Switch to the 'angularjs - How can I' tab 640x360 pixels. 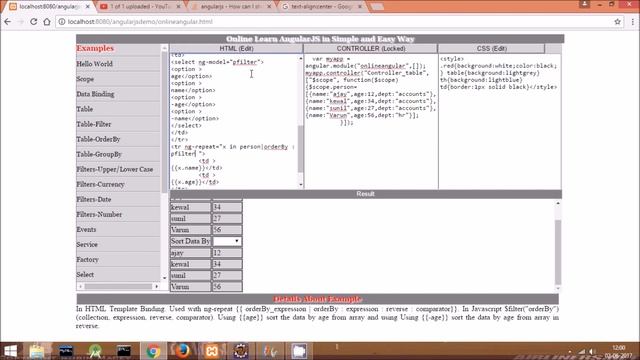coord(231,7)
